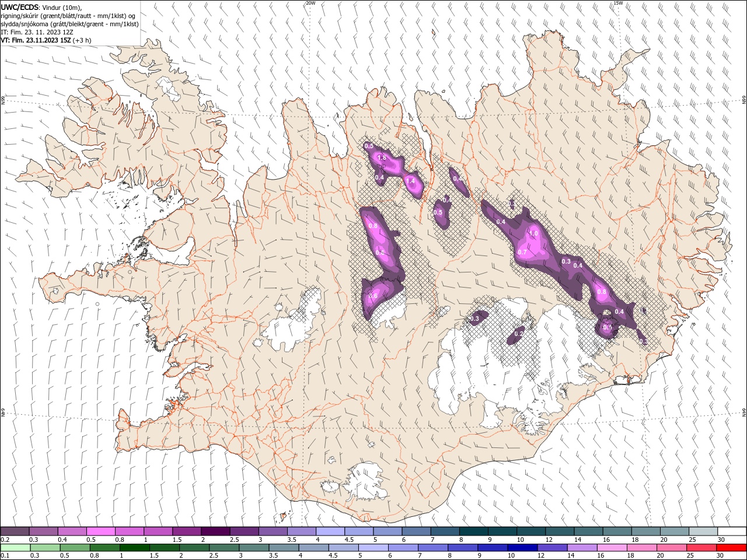Click the 1.8 snowfall value on the map
747x560 pixels.
click(x=382, y=158)
